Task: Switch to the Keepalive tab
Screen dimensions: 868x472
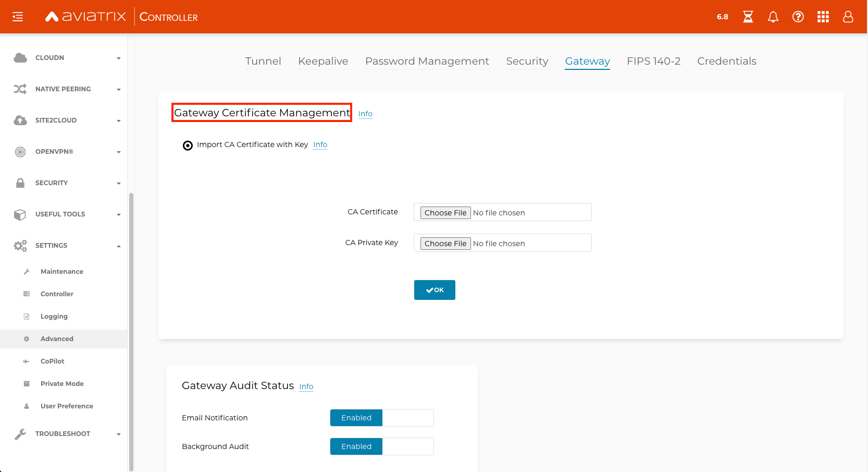Action: tap(323, 62)
